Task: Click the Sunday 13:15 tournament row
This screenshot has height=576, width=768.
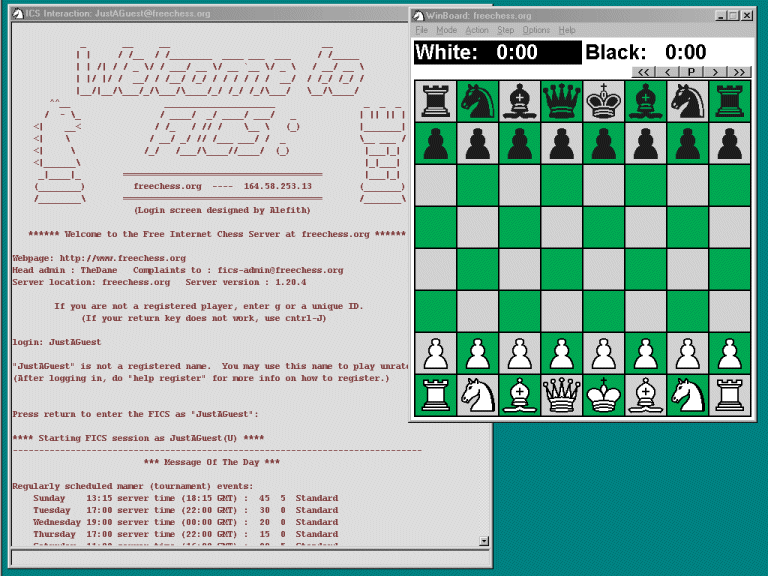Action: point(186,498)
